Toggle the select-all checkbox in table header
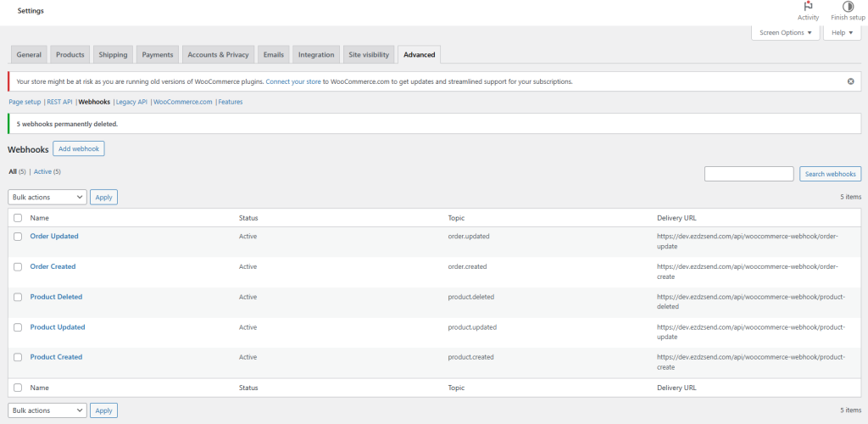The image size is (868, 424). click(x=18, y=218)
